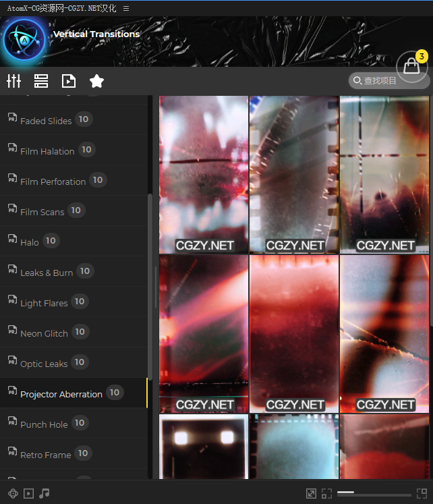Open the video file preview icon
Image resolution: width=433 pixels, height=504 pixels.
point(68,81)
